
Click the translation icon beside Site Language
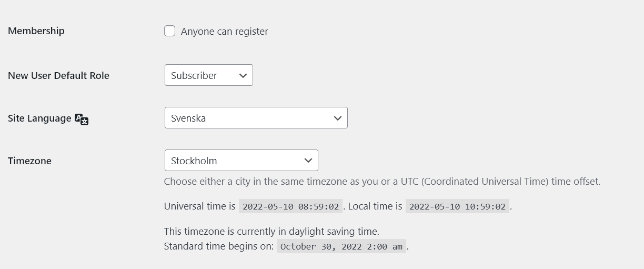[82, 119]
